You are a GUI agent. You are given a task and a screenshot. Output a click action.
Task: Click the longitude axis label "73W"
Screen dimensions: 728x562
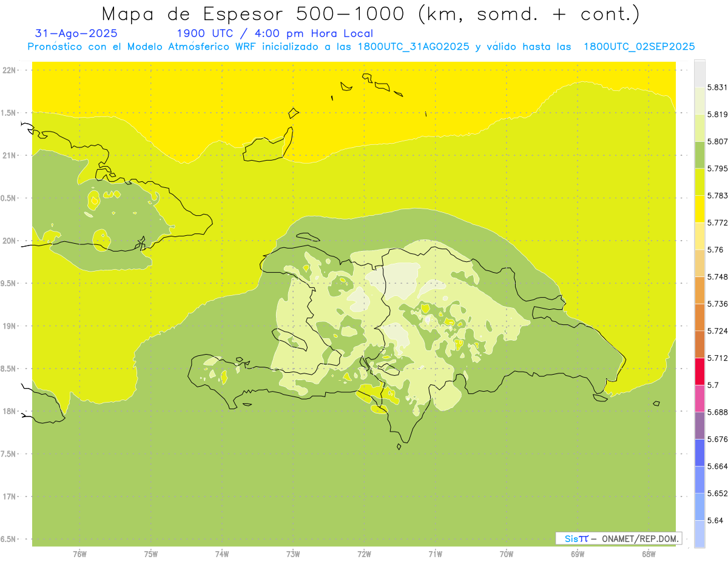coord(292,554)
